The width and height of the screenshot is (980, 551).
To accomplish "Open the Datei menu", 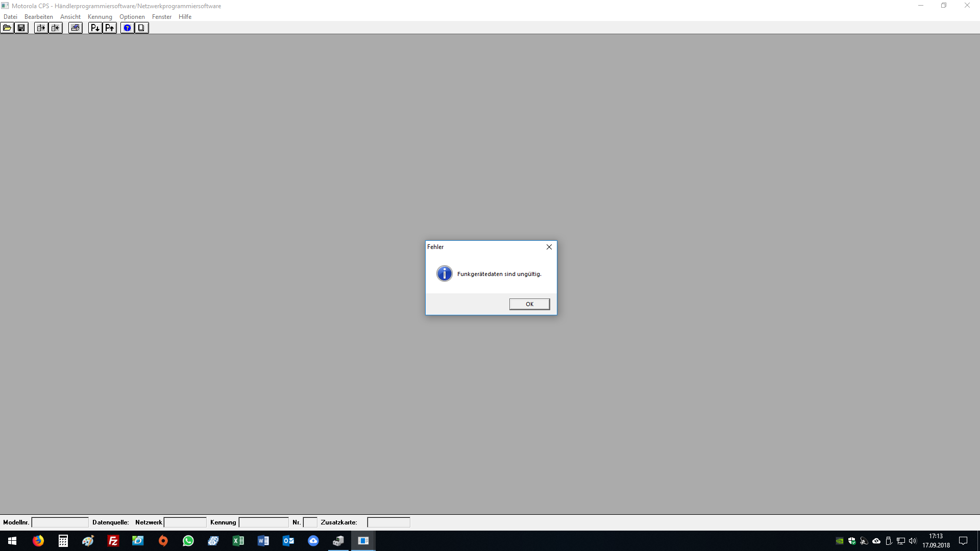I will [x=10, y=17].
